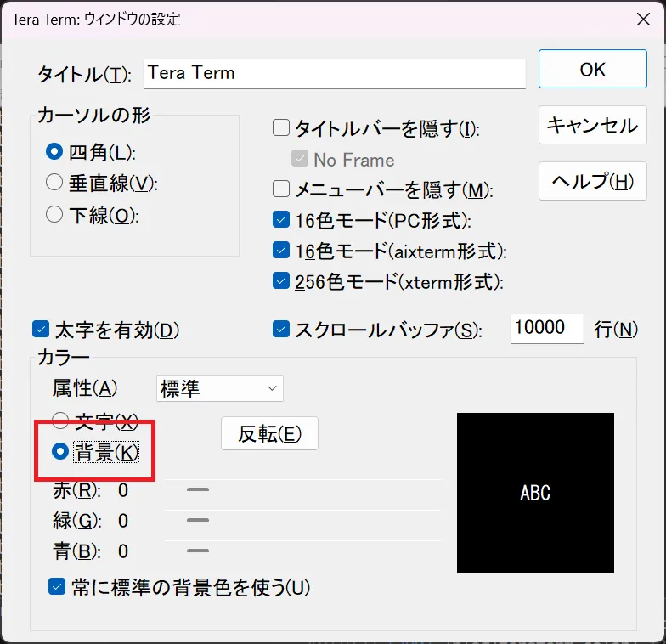Click the キャンセル button
The image size is (666, 644).
[x=593, y=125]
